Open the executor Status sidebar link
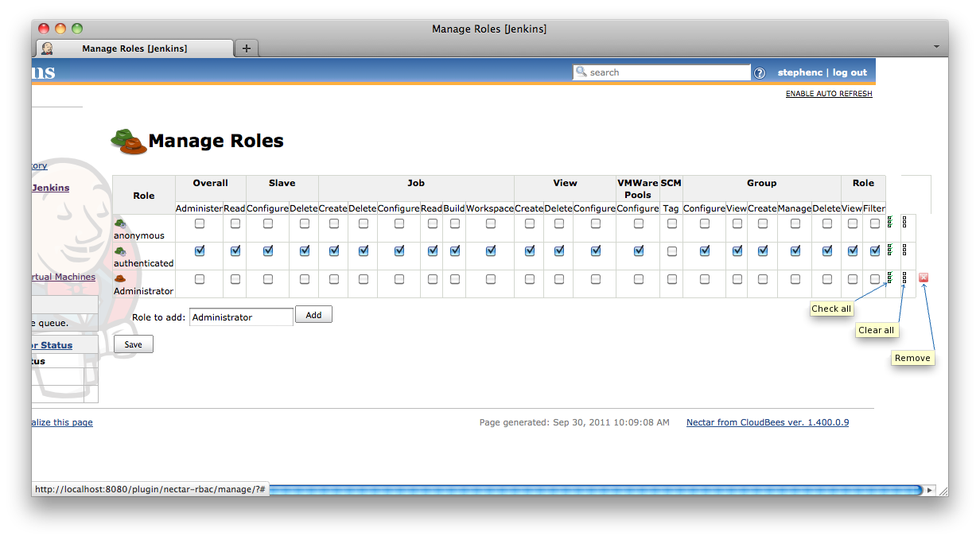The height and width of the screenshot is (540, 980). click(52, 345)
